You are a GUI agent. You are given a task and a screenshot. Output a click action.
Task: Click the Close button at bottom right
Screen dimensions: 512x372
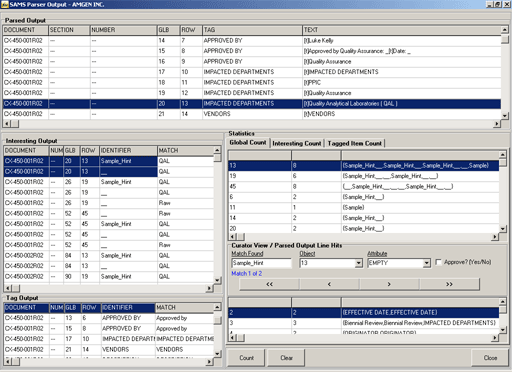coord(490,358)
